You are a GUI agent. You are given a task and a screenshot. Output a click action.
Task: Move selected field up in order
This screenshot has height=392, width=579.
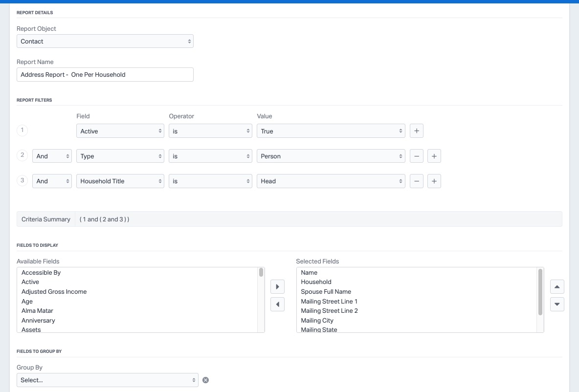557,286
